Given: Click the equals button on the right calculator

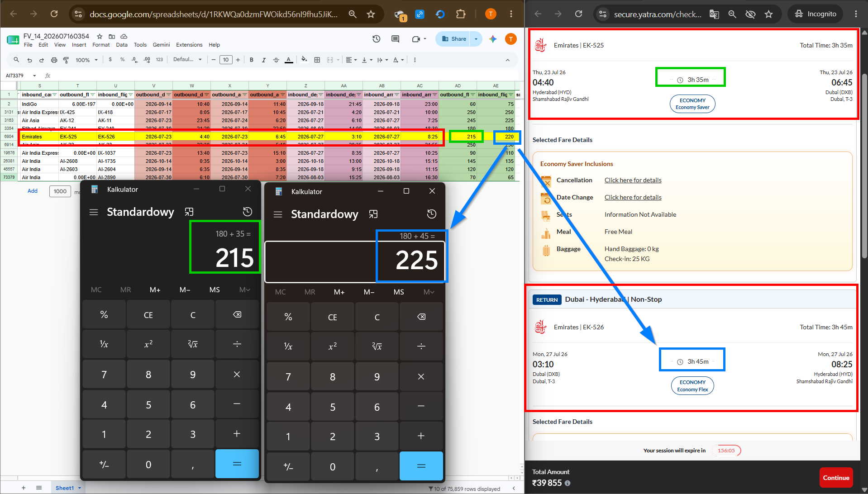Looking at the screenshot, I should click(421, 466).
